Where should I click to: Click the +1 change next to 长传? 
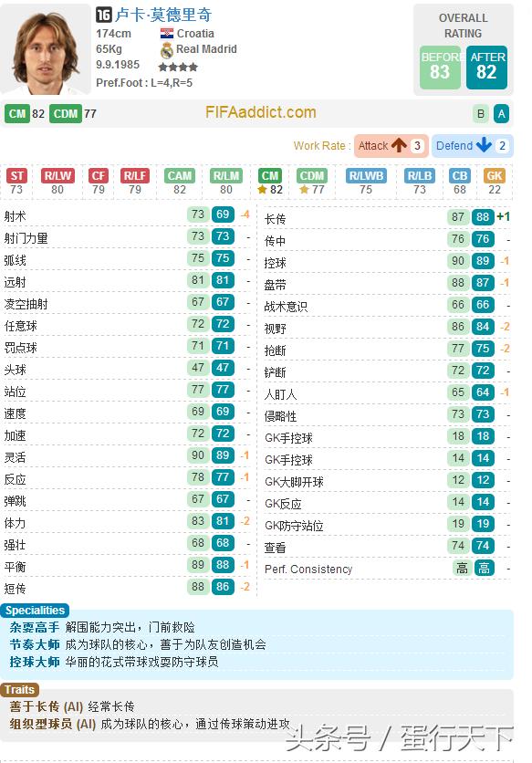pos(504,216)
